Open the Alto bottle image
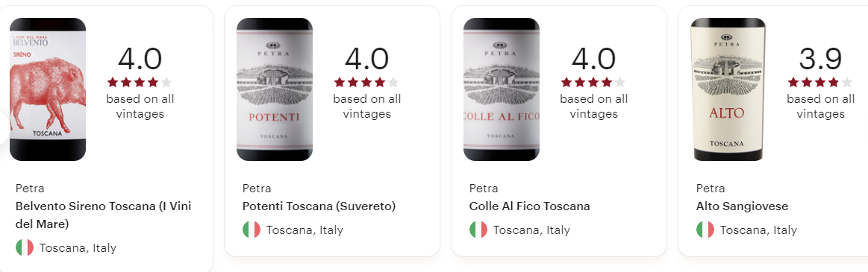Screen dimensions: 868x272 (x=728, y=89)
